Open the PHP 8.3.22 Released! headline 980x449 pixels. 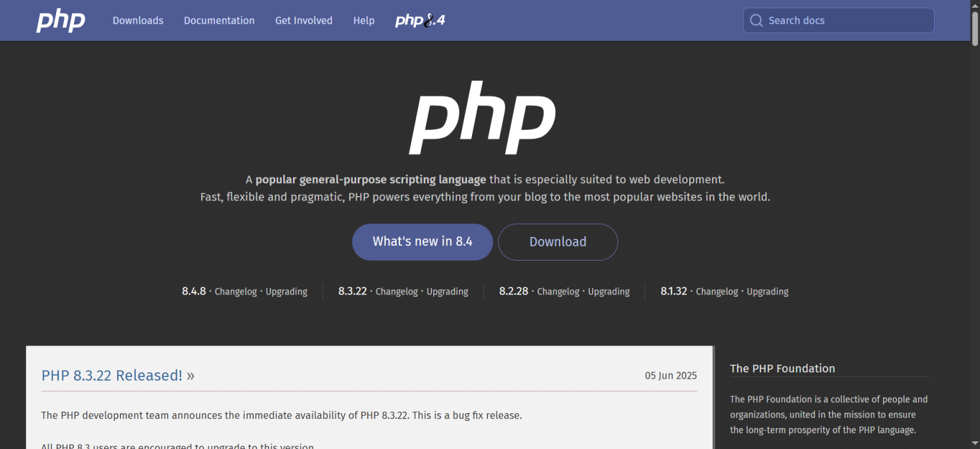pyautogui.click(x=112, y=376)
